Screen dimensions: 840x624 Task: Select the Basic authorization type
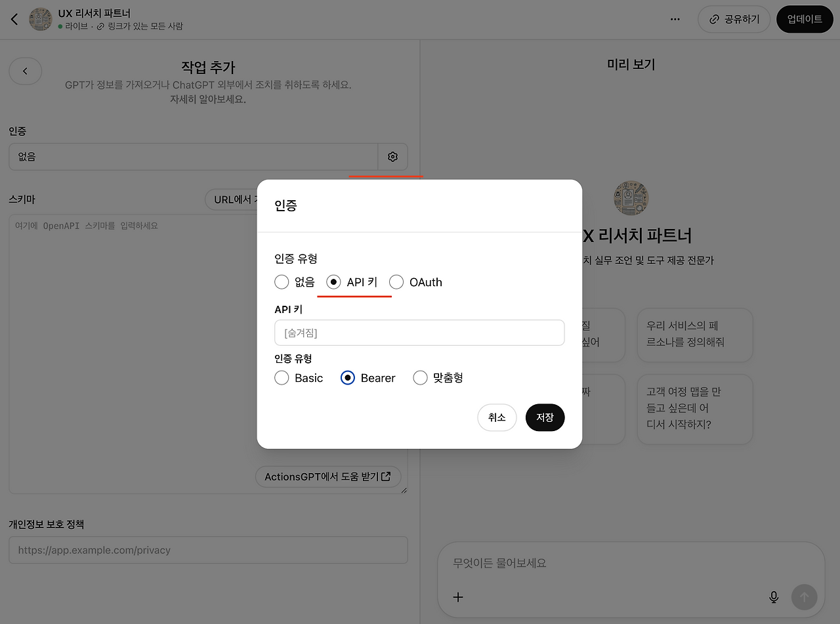tap(282, 378)
